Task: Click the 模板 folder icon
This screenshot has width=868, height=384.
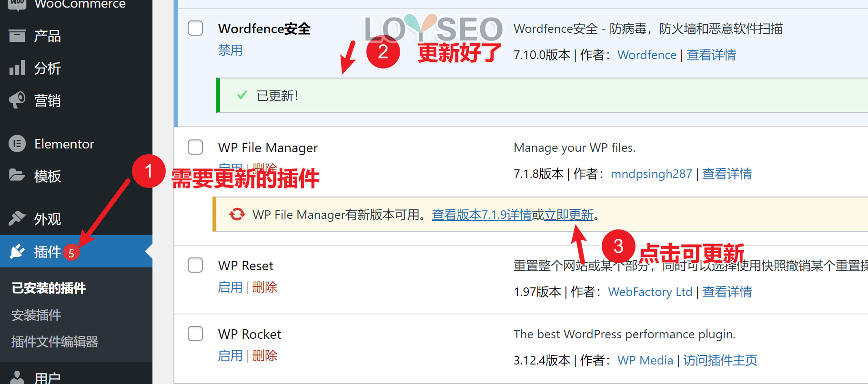Action: (x=17, y=176)
